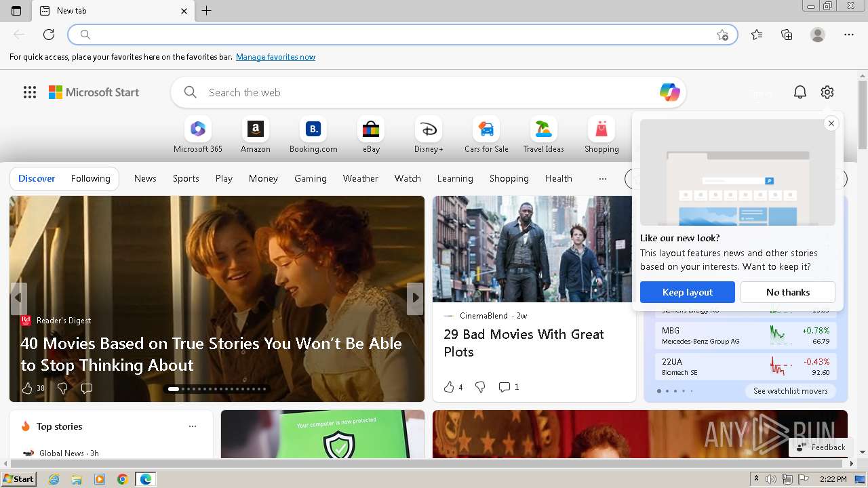Show next story in carousel
The height and width of the screenshot is (488, 868).
[415, 298]
